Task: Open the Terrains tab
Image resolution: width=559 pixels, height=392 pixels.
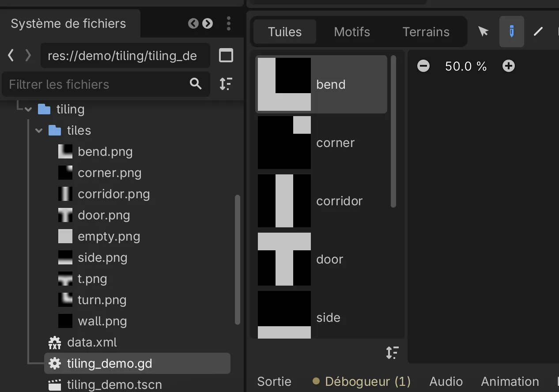Action: (426, 32)
